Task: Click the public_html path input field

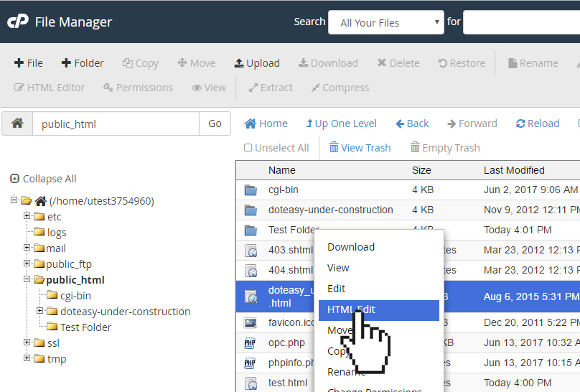Action: (116, 123)
